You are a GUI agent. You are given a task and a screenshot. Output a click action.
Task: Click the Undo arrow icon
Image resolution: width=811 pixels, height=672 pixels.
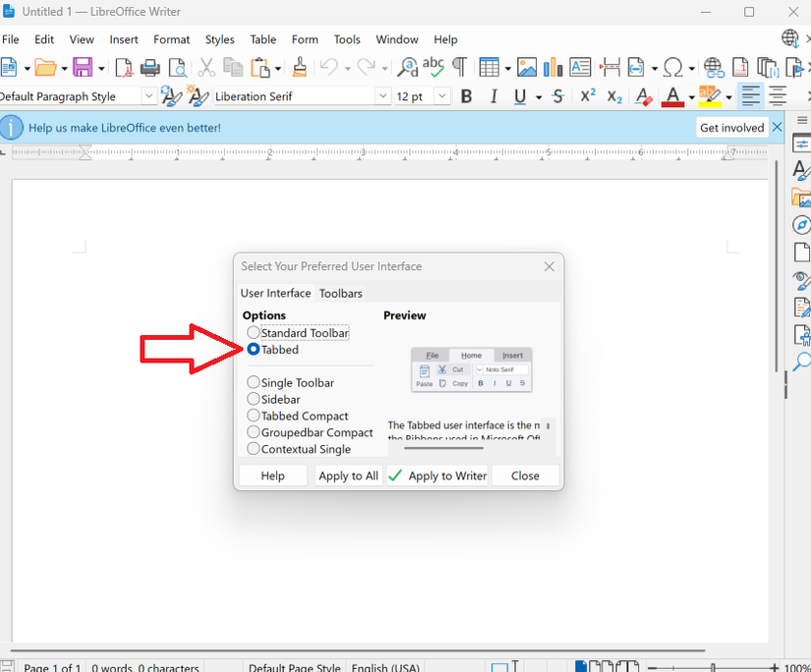pyautogui.click(x=329, y=67)
